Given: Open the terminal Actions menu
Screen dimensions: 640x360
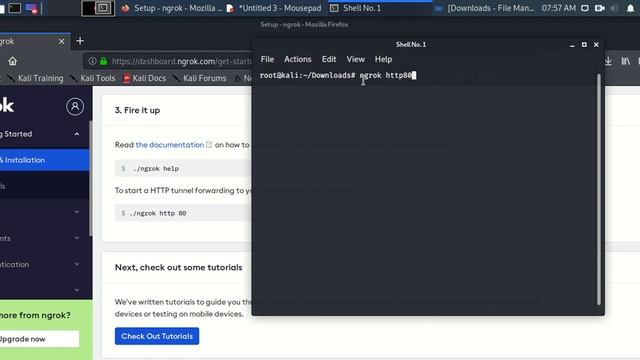Looking at the screenshot, I should click(298, 59).
